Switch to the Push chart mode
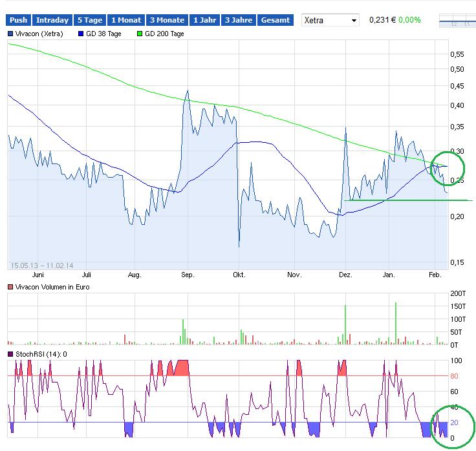Screen dimensions: 476x451 click(18, 20)
